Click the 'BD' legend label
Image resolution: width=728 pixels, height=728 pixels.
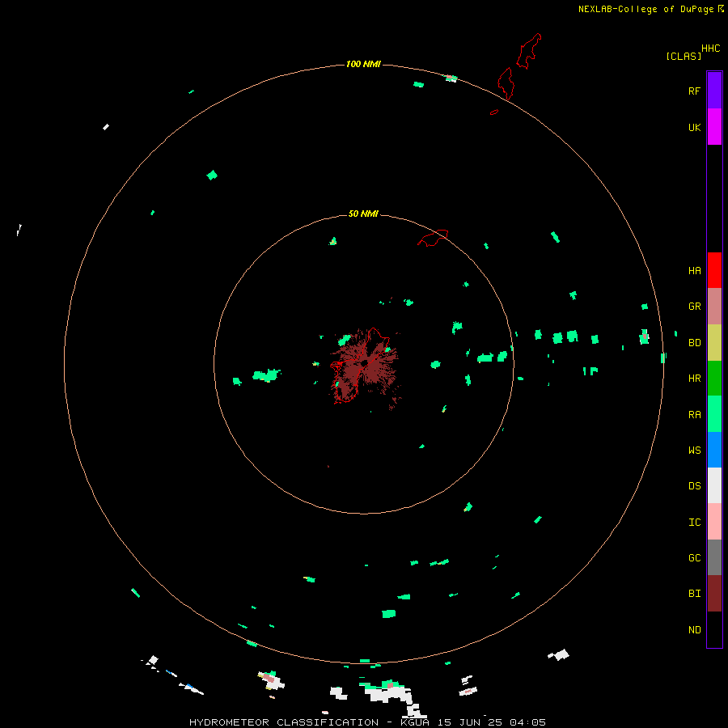tap(694, 343)
